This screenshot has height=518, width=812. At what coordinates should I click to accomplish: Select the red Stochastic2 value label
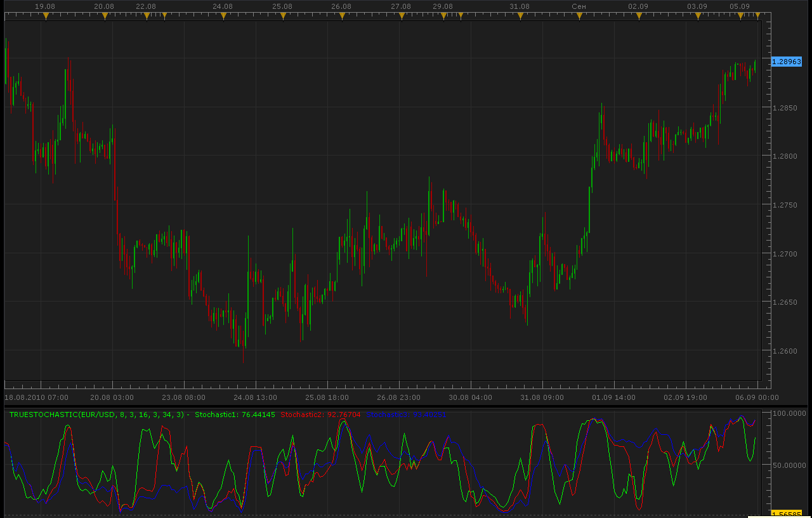point(320,415)
